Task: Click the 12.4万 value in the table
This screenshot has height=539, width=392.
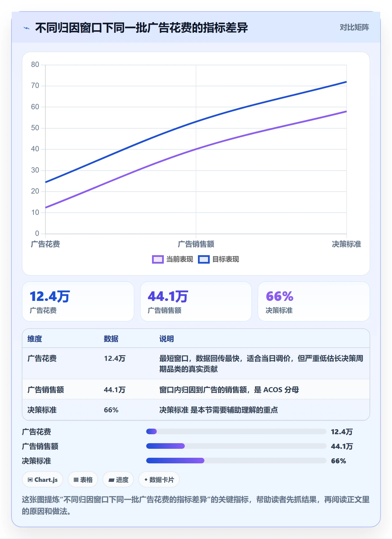Action: pyautogui.click(x=115, y=358)
